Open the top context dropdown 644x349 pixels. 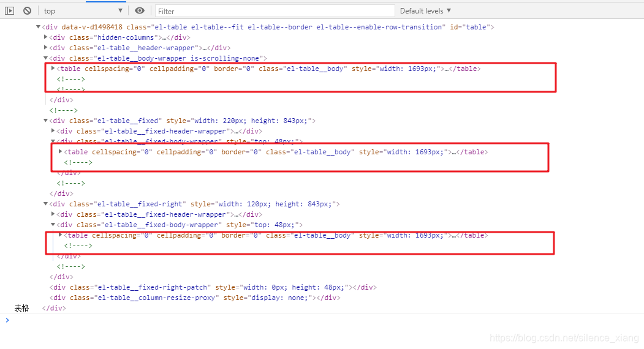click(x=83, y=10)
